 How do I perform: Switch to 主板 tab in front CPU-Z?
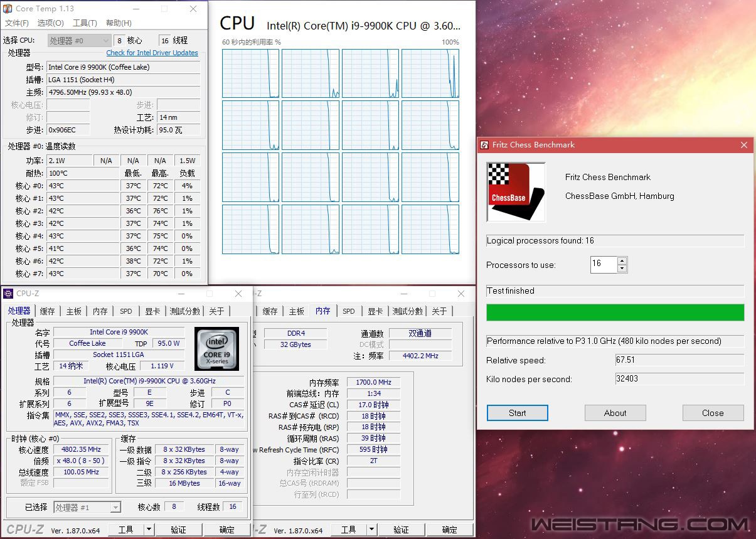[74, 311]
